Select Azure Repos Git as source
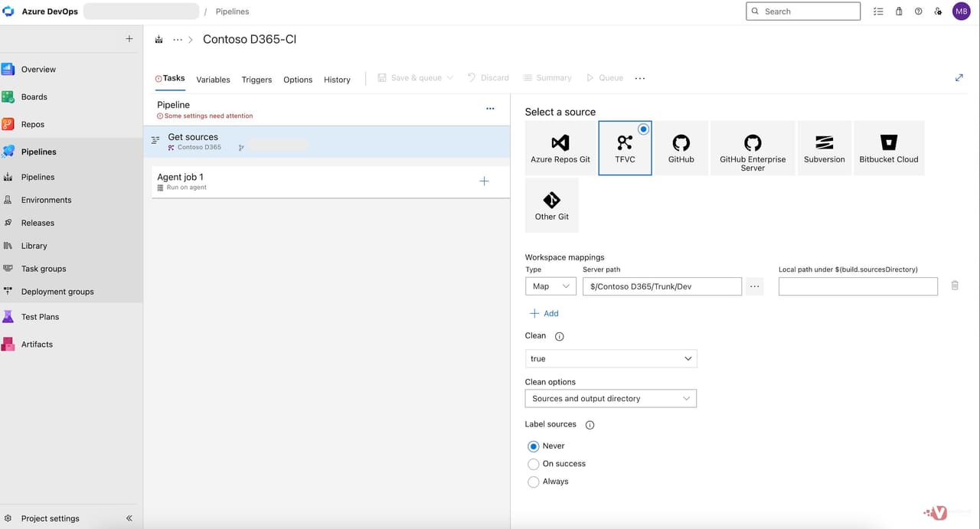The width and height of the screenshot is (980, 529). 560,148
